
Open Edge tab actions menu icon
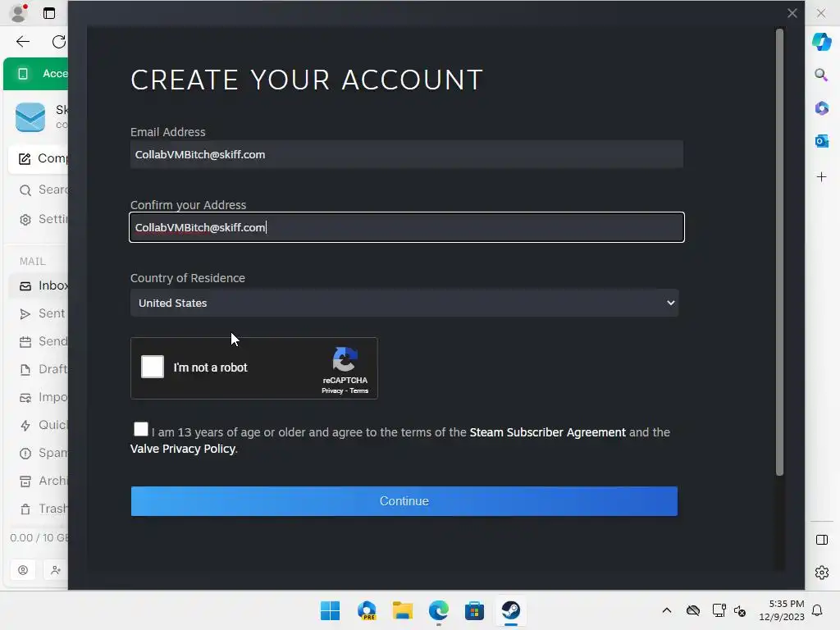click(49, 13)
